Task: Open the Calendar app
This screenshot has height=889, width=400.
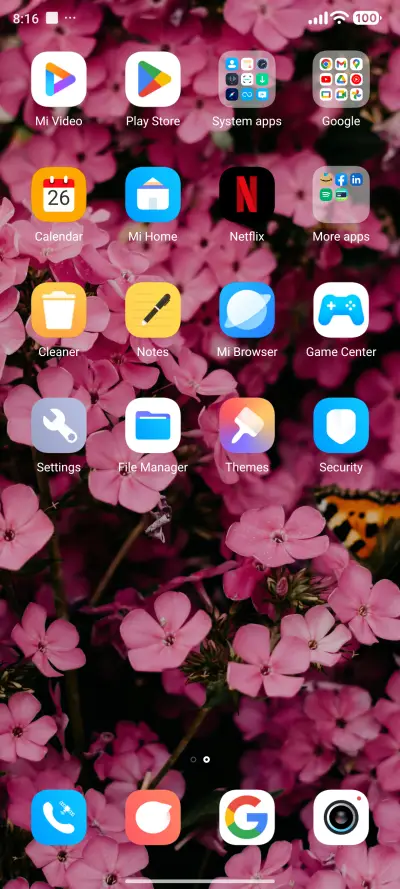Action: click(59, 194)
